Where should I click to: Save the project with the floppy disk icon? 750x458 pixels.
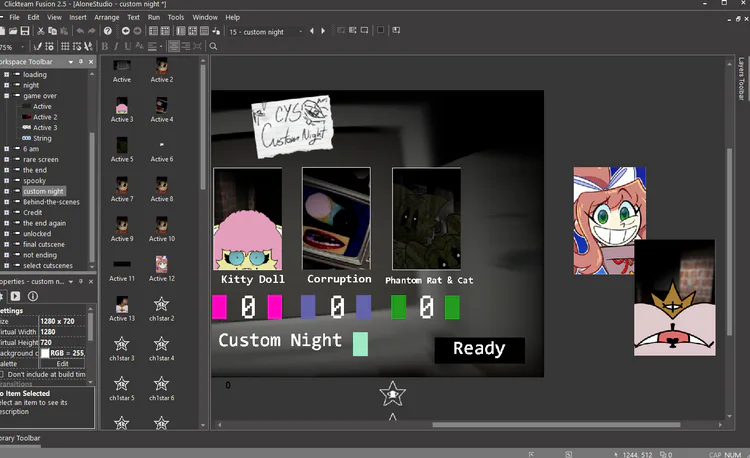point(25,31)
